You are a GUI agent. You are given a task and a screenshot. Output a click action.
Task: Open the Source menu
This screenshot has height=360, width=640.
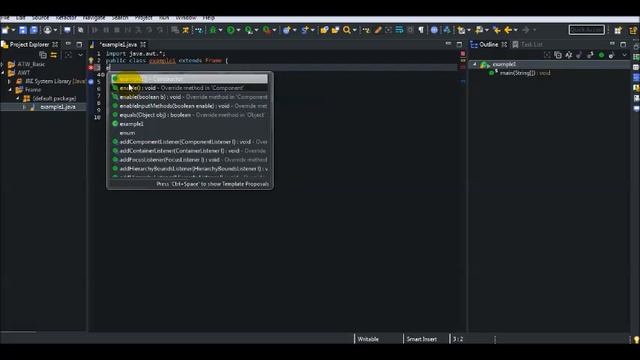point(40,18)
